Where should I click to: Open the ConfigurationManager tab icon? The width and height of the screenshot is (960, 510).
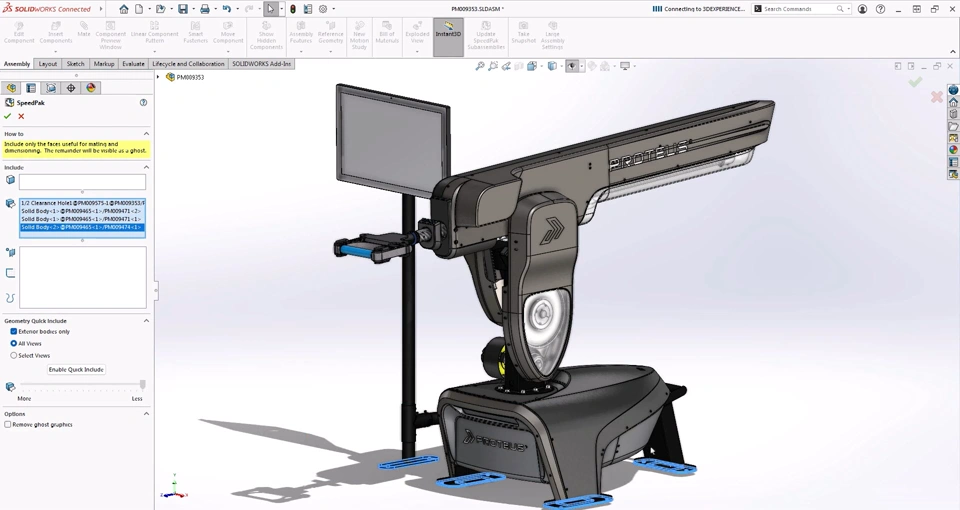click(51, 88)
